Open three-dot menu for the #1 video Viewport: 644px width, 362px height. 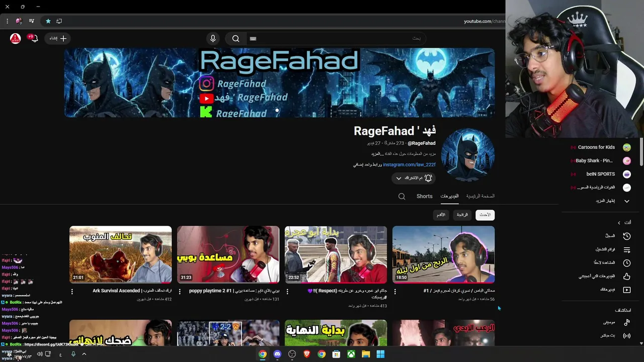(395, 291)
